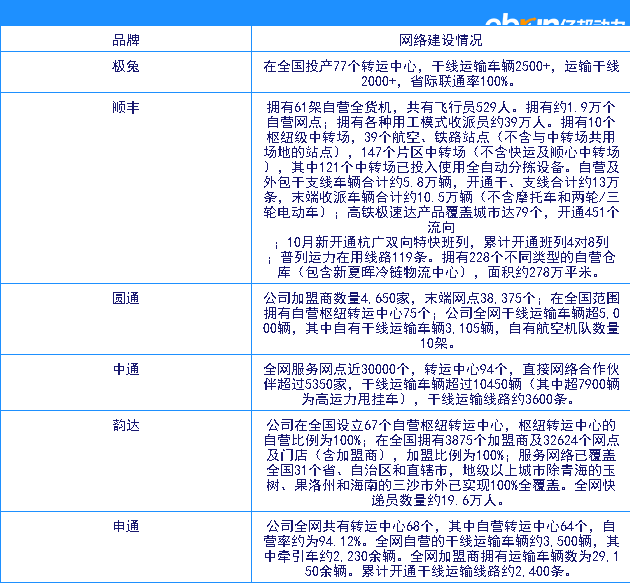Screen dimensions: 630x584
Task: Select the 网络建设情况 column header
Action: [x=441, y=40]
